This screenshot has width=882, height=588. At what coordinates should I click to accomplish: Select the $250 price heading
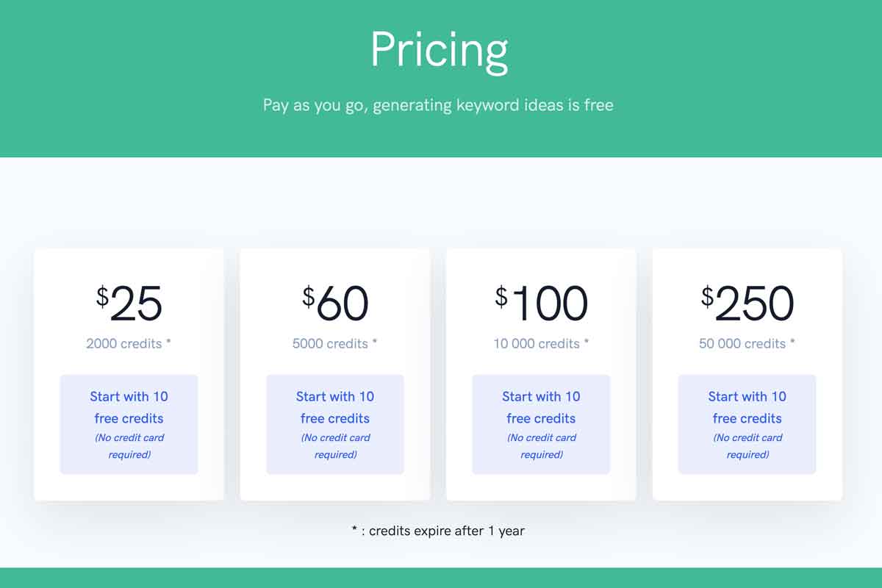(x=747, y=304)
